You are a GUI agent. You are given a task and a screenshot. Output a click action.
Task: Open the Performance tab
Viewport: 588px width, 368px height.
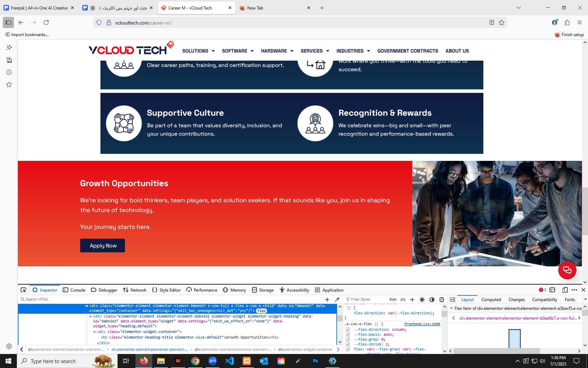pos(202,290)
